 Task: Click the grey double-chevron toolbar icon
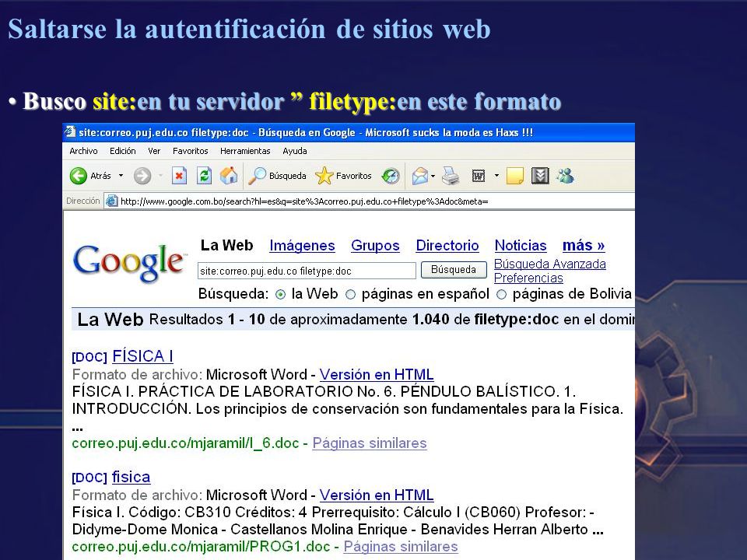540,176
